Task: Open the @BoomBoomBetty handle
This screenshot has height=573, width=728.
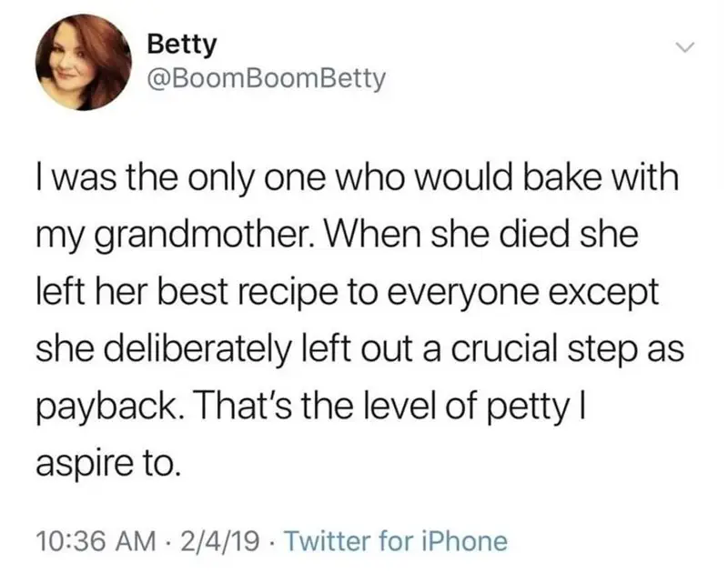Action: 266,79
